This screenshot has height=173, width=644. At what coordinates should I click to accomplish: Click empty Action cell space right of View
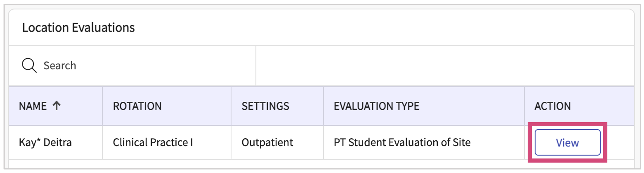621,142
